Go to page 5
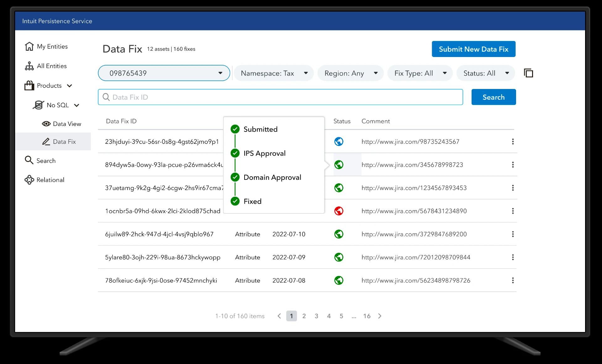This screenshot has height=364, width=602. tap(341, 316)
